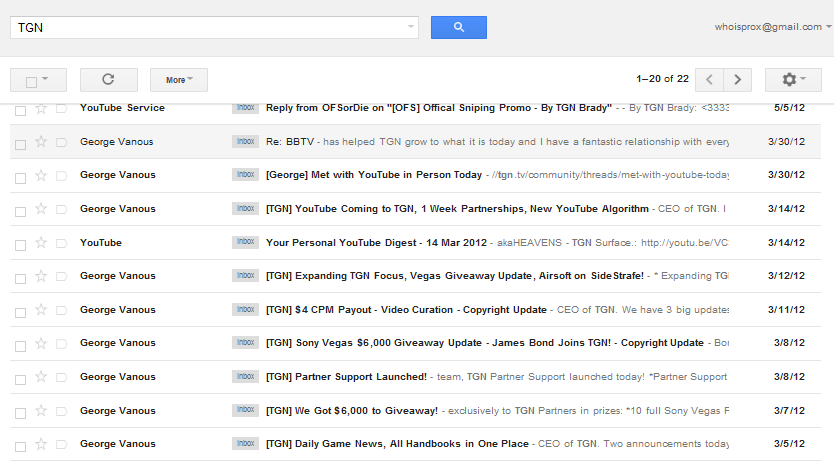Image resolution: width=834 pixels, height=462 pixels.
Task: Tick the select-all checkbox in toolbar
Action: click(31, 82)
